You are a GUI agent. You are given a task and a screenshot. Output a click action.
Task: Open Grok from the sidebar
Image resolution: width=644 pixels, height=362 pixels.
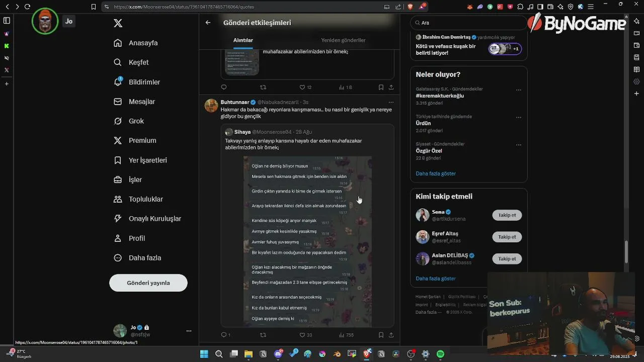[x=129, y=121]
